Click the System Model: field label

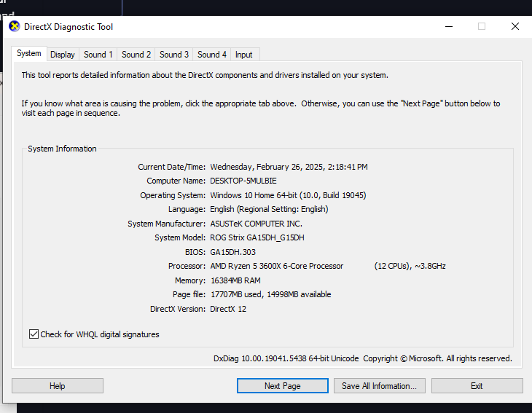click(180, 237)
